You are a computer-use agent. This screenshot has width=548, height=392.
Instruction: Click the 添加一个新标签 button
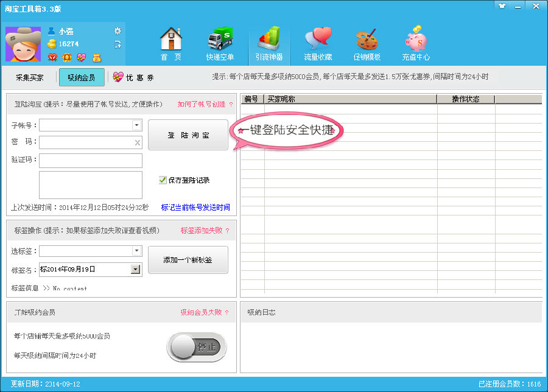pyautogui.click(x=188, y=260)
